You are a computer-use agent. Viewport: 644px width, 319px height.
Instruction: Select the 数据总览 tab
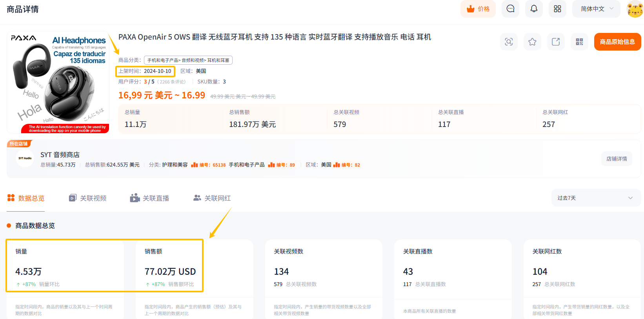point(26,198)
